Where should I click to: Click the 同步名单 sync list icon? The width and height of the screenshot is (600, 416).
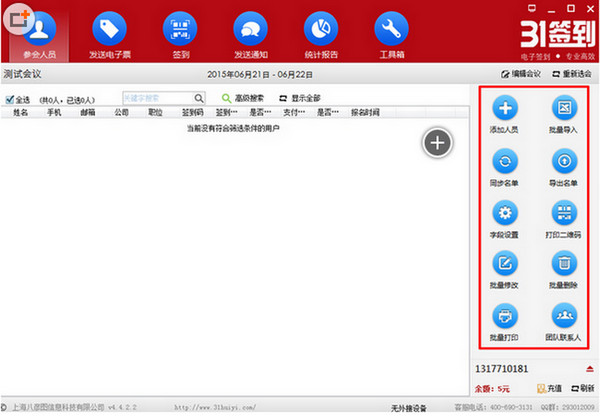pyautogui.click(x=505, y=162)
